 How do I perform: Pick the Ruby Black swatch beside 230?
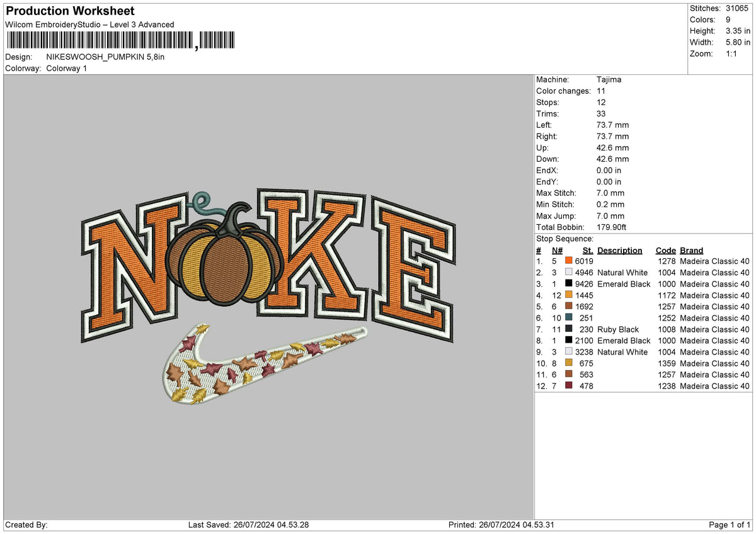[x=569, y=329]
